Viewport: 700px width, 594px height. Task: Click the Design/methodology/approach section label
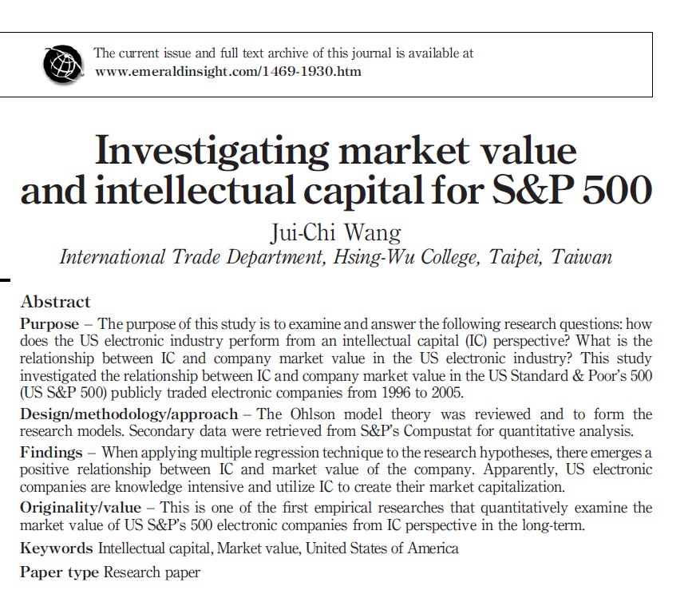pos(129,414)
